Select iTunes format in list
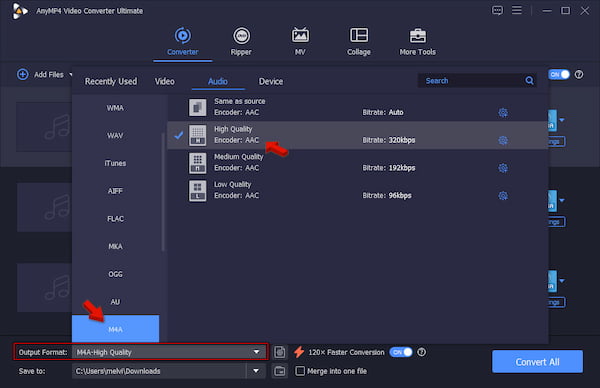600x388 pixels. [x=115, y=163]
